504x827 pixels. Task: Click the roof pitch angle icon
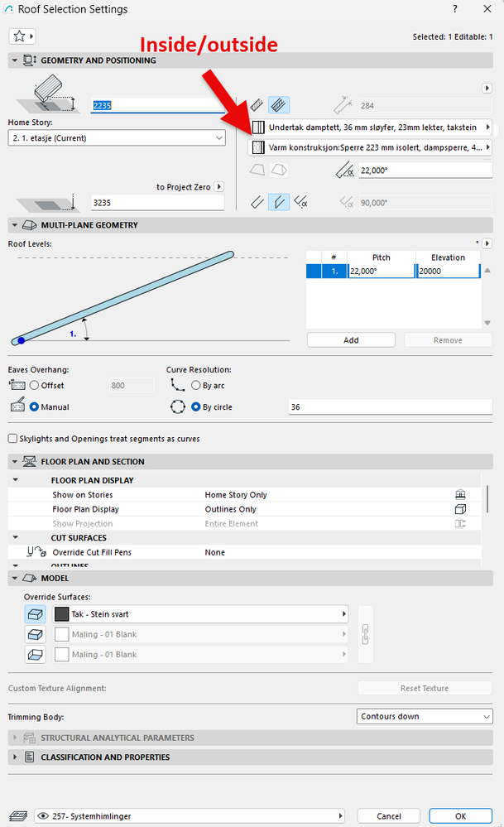coord(345,171)
